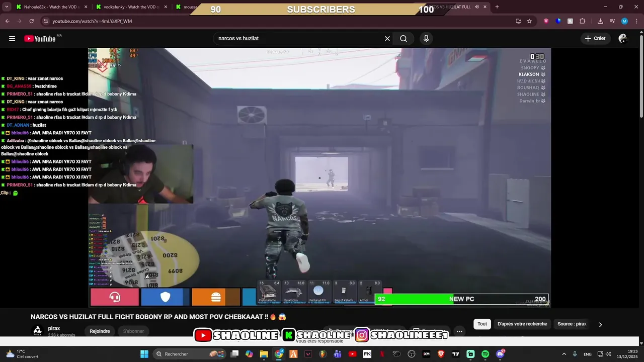Focus Windows Rechercher search box
The image size is (644, 362).
tap(189, 354)
